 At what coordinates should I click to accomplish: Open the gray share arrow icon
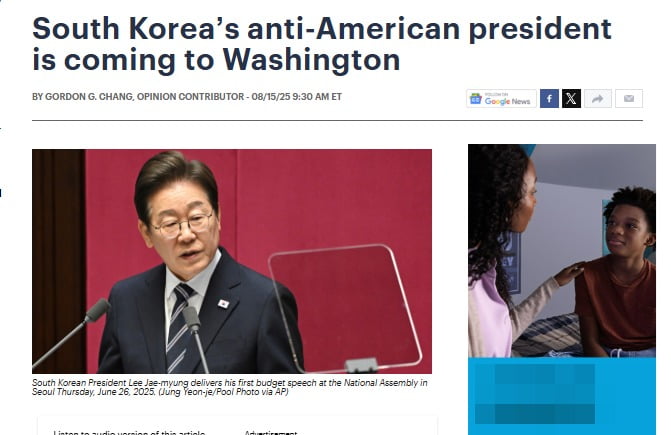pos(598,99)
